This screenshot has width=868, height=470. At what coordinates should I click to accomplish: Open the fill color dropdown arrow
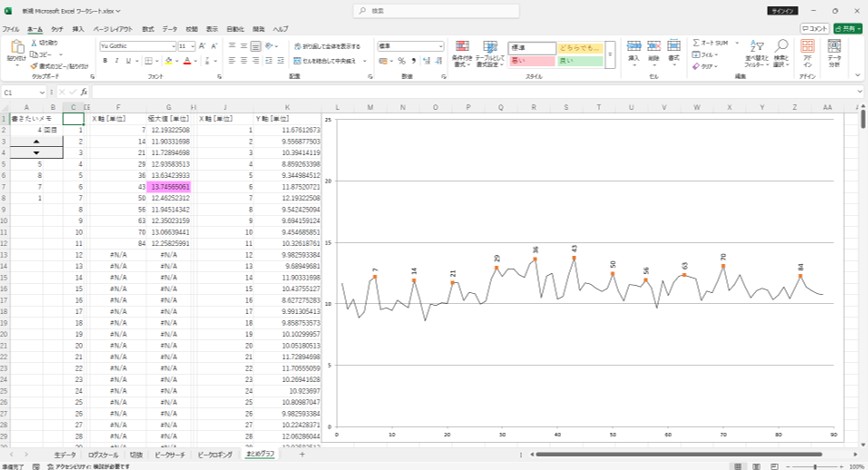click(x=177, y=61)
